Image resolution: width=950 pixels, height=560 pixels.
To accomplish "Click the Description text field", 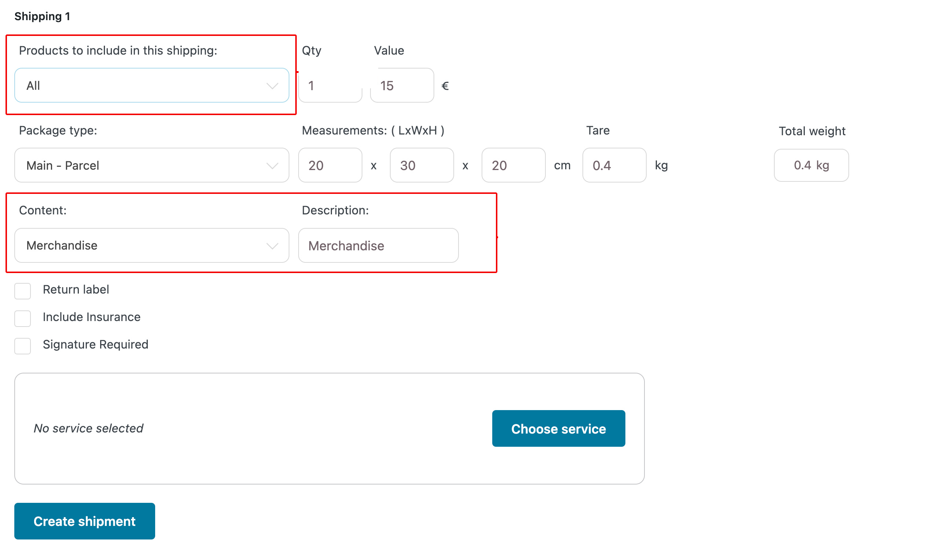I will click(x=378, y=246).
